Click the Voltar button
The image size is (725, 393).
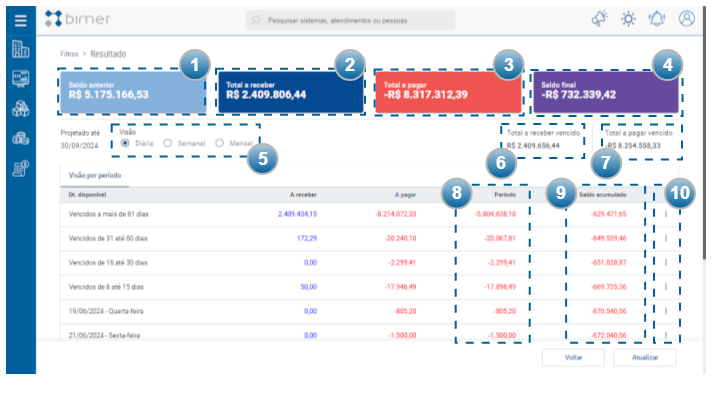click(x=573, y=357)
